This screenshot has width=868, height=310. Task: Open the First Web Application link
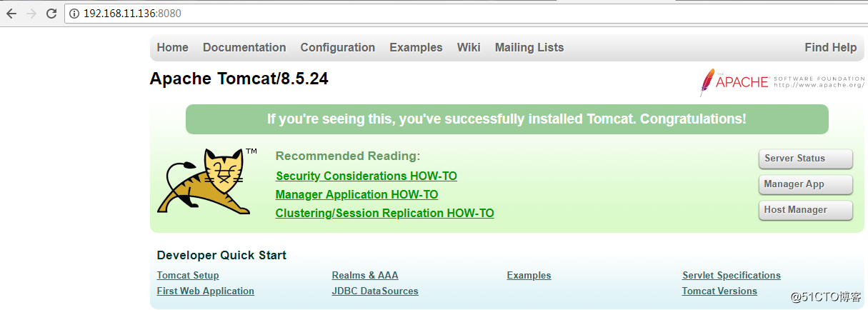(x=206, y=291)
